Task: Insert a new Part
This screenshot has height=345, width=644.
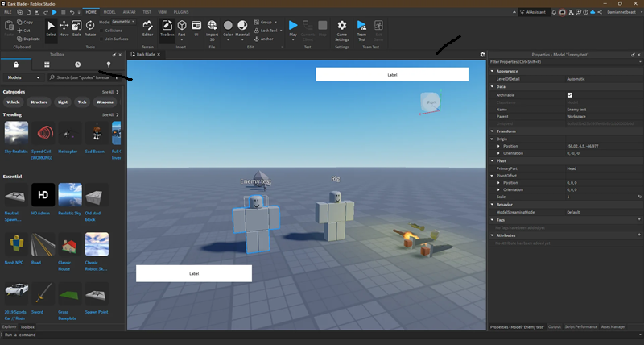Action: 182,30
